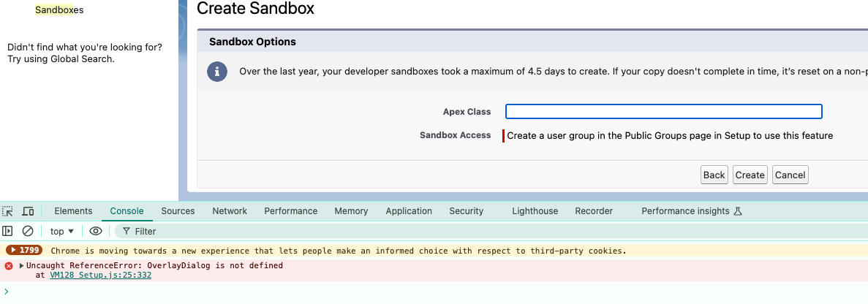Switch to the Elements tab
This screenshot has height=304, width=868.
click(73, 211)
